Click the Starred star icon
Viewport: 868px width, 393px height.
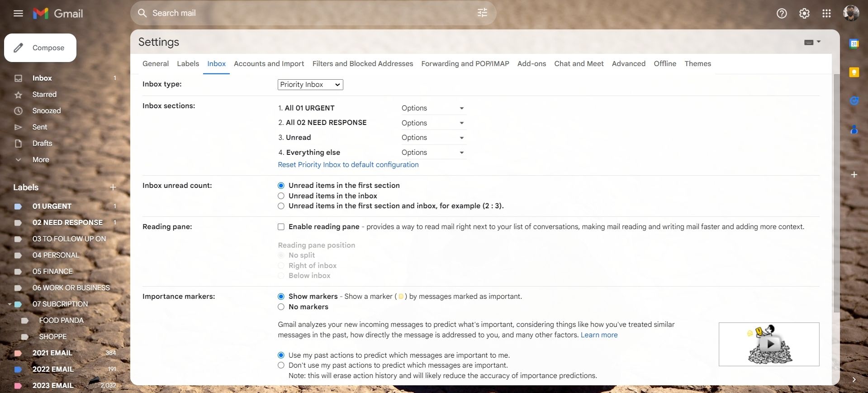[18, 95]
